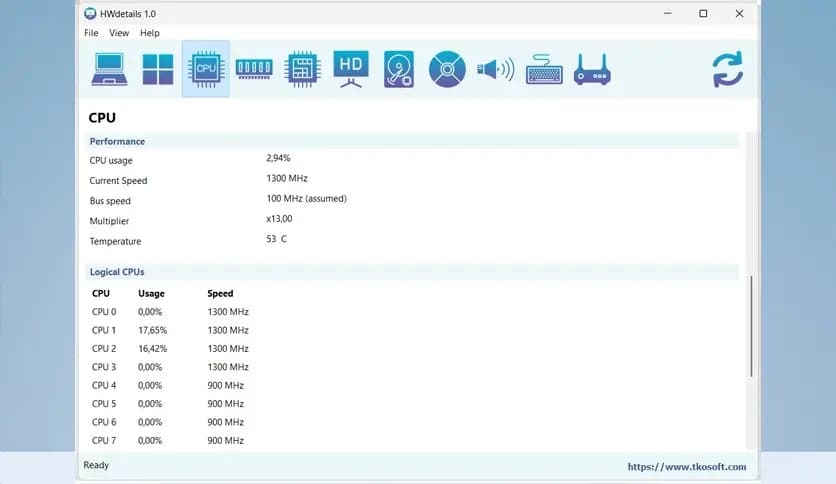This screenshot has width=836, height=484.
Task: Click the vertical scrollbar thumb
Action: [x=751, y=326]
